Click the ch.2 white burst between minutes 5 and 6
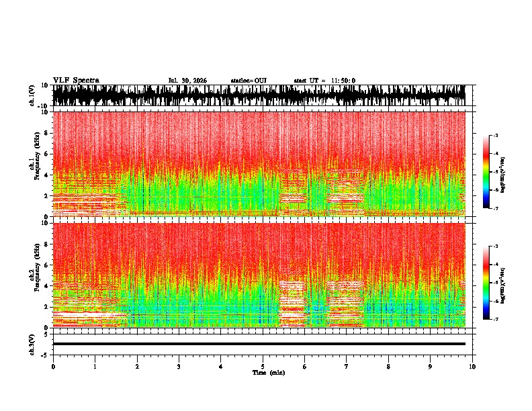The width and height of the screenshot is (532, 411). coord(292,304)
